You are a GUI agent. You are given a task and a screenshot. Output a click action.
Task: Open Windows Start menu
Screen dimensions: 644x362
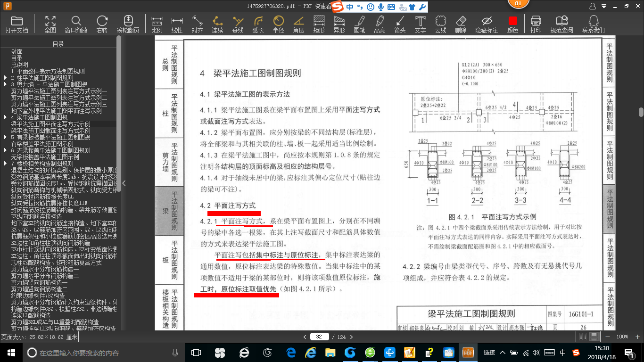[10, 353]
